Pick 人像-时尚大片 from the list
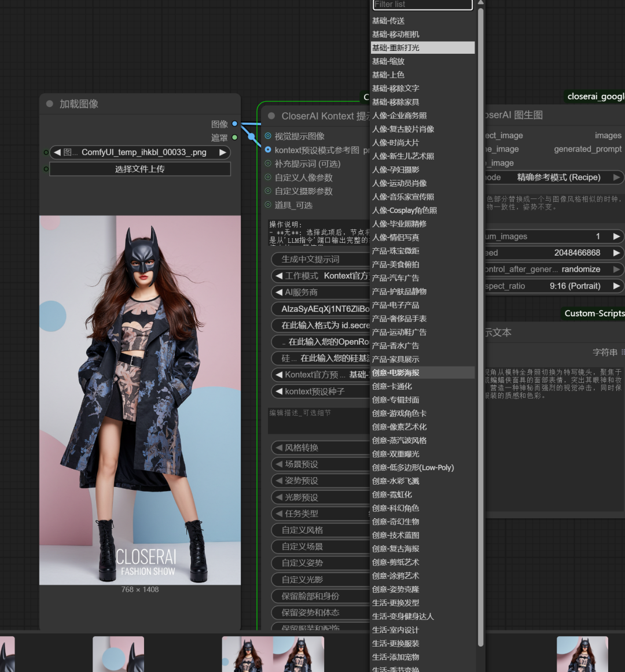The height and width of the screenshot is (672, 625). tap(422, 142)
